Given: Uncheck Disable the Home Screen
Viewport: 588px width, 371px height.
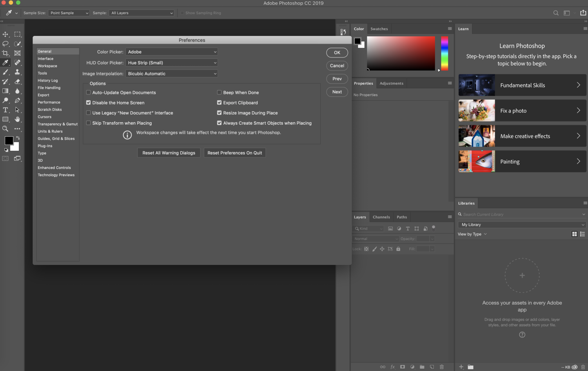Looking at the screenshot, I should [x=89, y=103].
